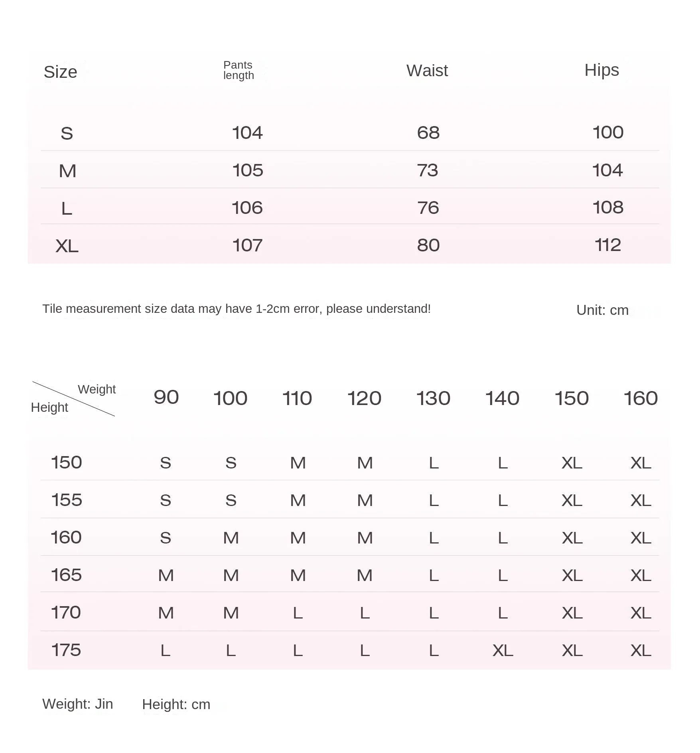Click the Pants length column header
Image resolution: width=700 pixels, height=753 pixels.
coord(239,70)
